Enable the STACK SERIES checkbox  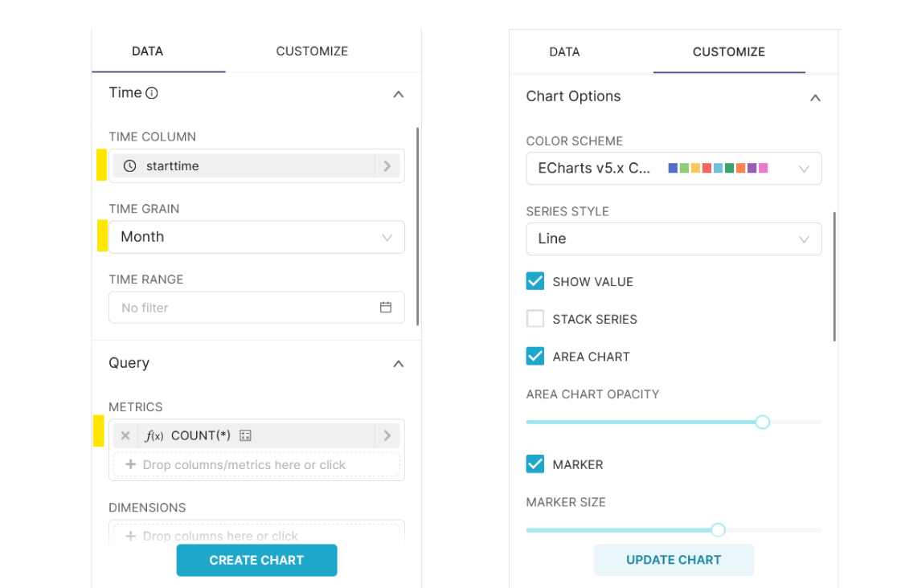tap(535, 318)
